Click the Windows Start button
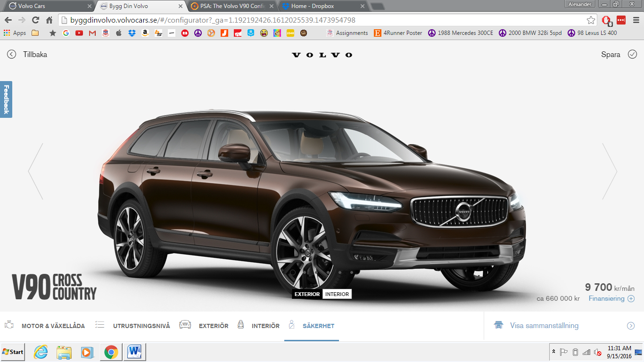Screen dimensions: 644x362 click(x=13, y=352)
